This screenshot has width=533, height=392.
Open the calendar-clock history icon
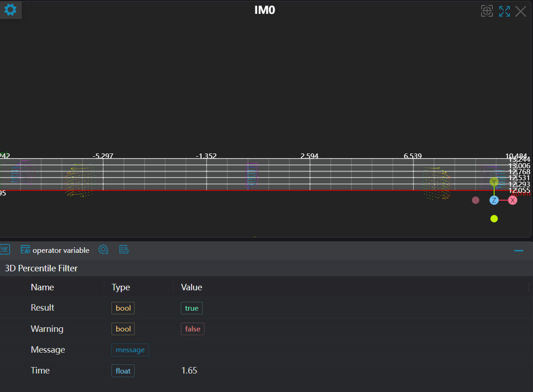124,250
